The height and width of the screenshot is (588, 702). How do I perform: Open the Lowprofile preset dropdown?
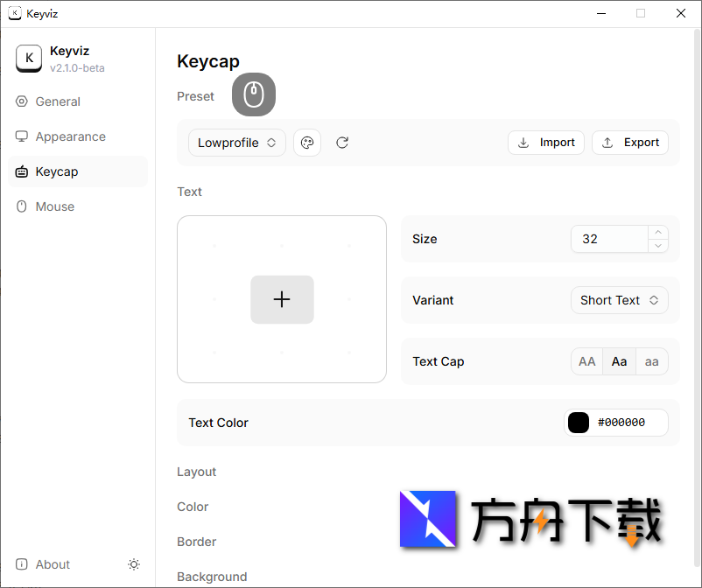pyautogui.click(x=236, y=142)
